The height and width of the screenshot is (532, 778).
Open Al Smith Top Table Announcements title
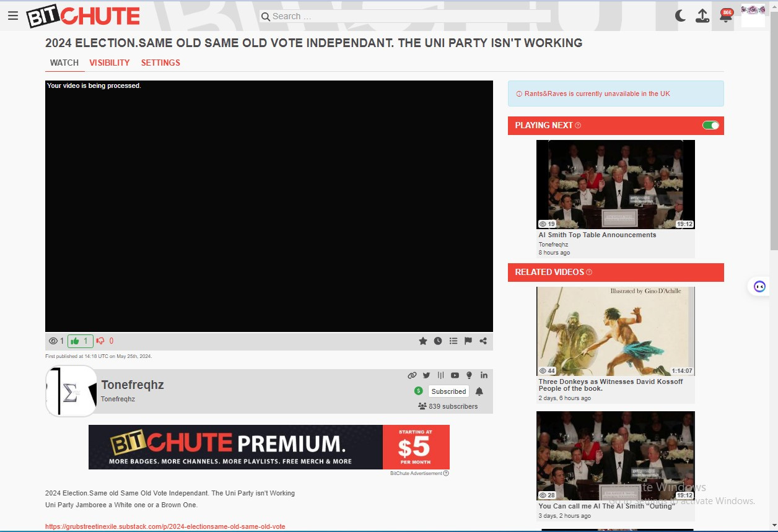(x=597, y=235)
